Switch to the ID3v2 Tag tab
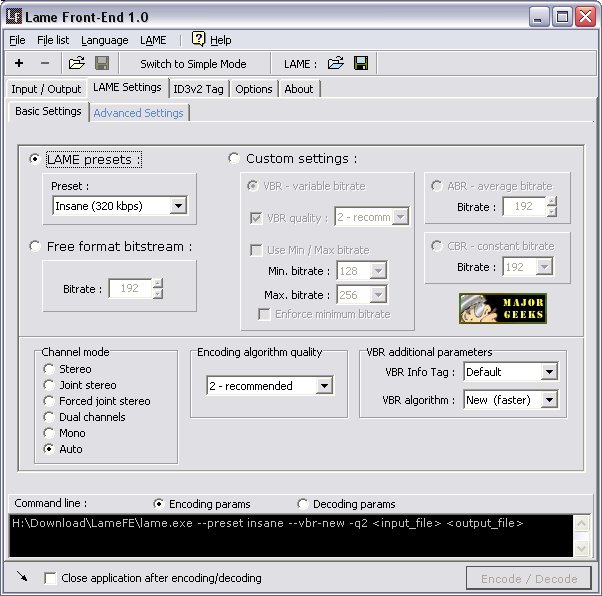Viewport: 602px width, 596px height. [198, 89]
